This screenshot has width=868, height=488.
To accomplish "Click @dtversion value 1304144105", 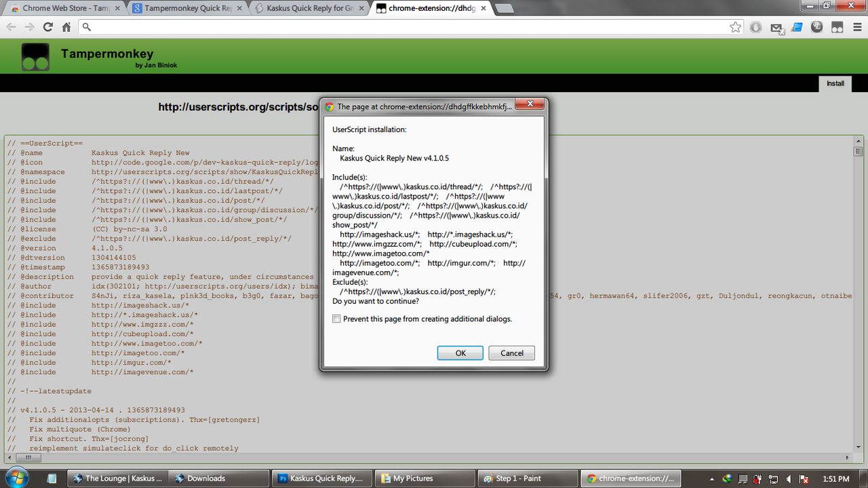I will [114, 258].
